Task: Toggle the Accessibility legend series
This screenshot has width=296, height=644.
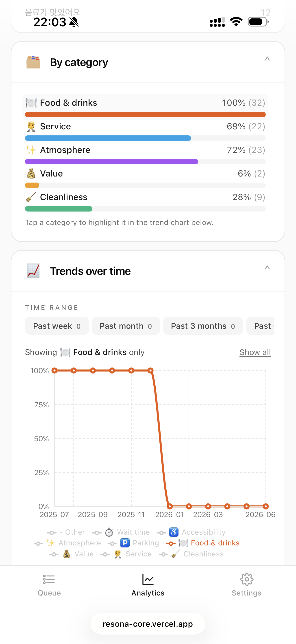Action: 191,532
